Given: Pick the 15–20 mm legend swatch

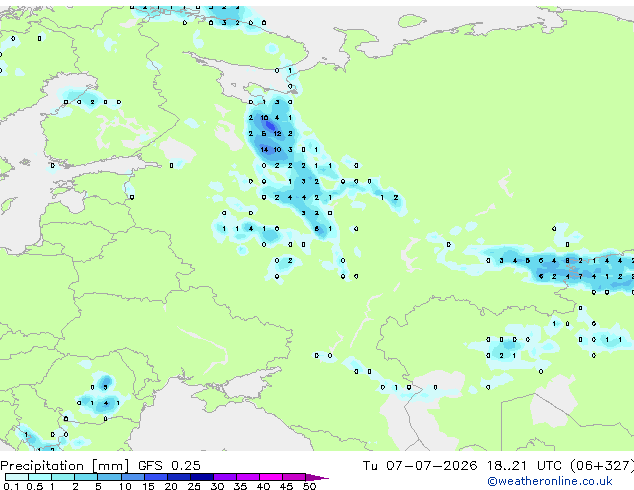Looking at the screenshot, I should coord(155,477).
